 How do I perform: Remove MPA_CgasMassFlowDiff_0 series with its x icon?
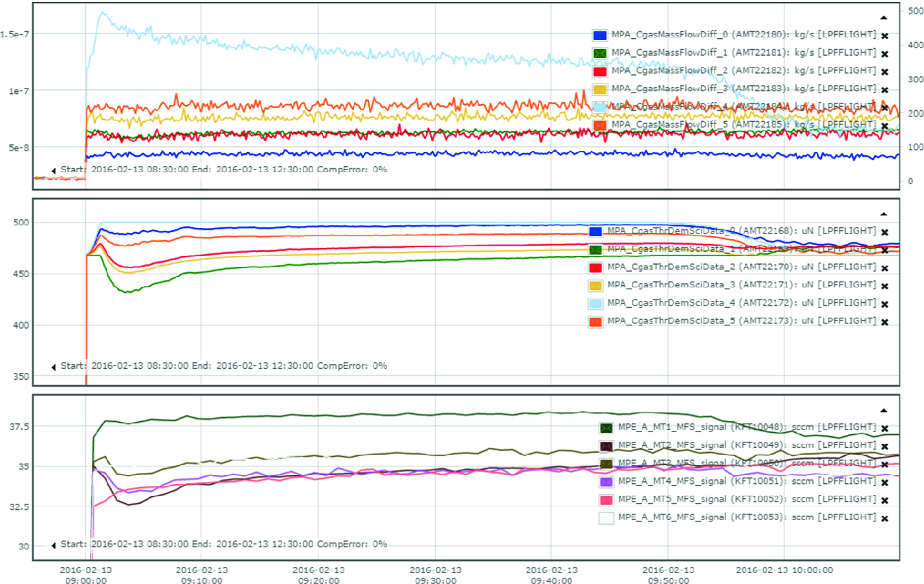tap(885, 36)
